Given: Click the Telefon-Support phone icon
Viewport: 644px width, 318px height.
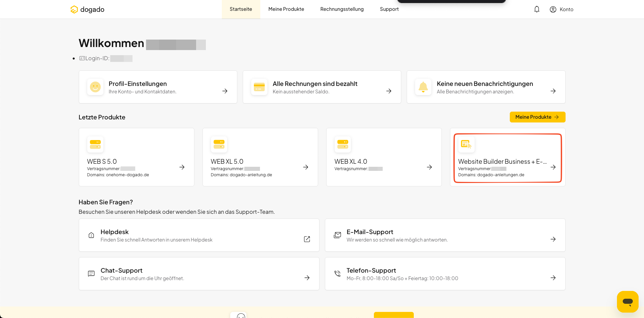Looking at the screenshot, I should 337,274.
